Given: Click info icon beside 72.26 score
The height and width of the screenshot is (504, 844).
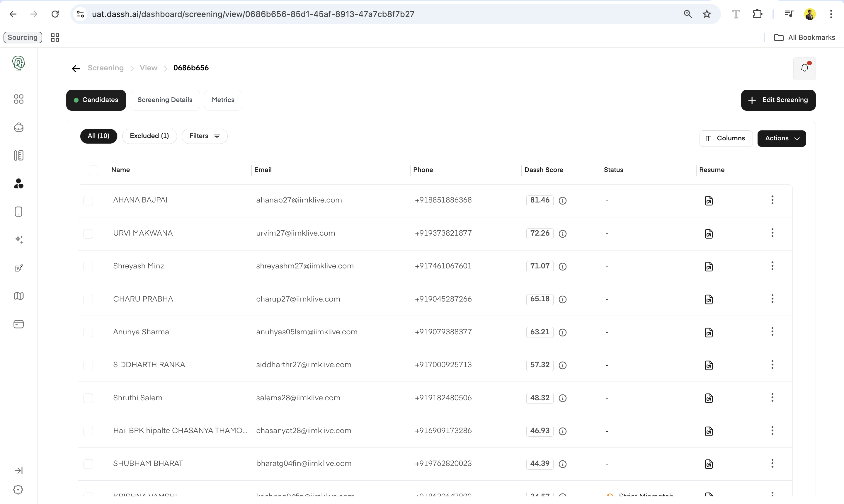Looking at the screenshot, I should click(x=562, y=234).
